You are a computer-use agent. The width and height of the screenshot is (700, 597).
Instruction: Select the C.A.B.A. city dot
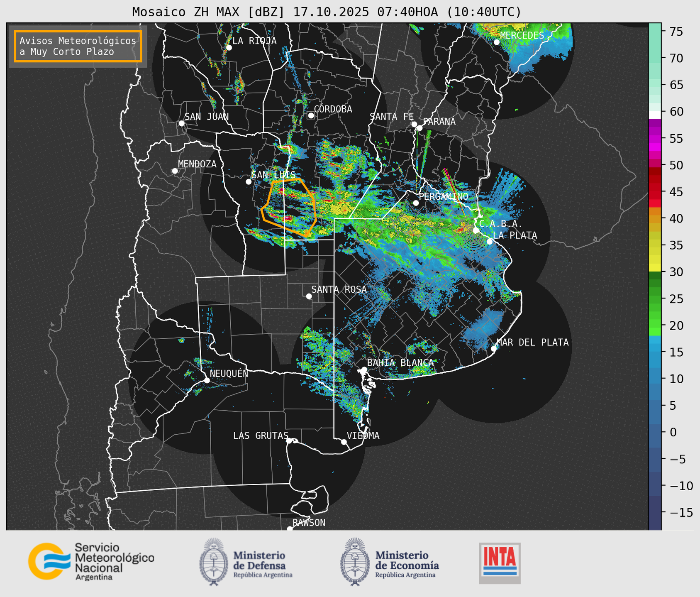[x=476, y=230]
